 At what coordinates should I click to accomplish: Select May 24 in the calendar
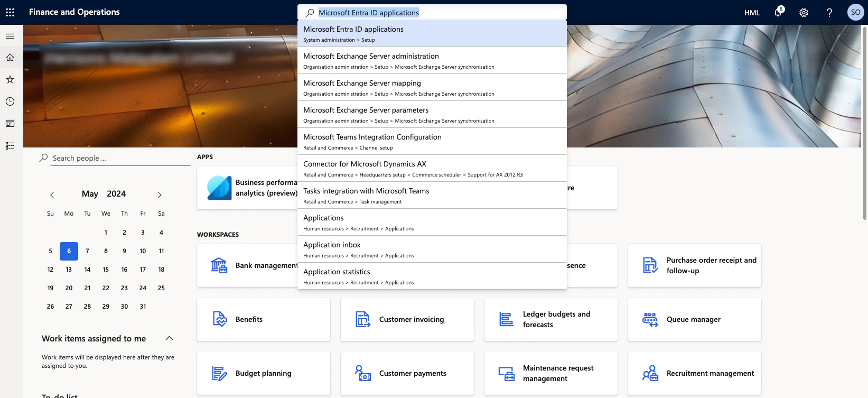pos(143,288)
